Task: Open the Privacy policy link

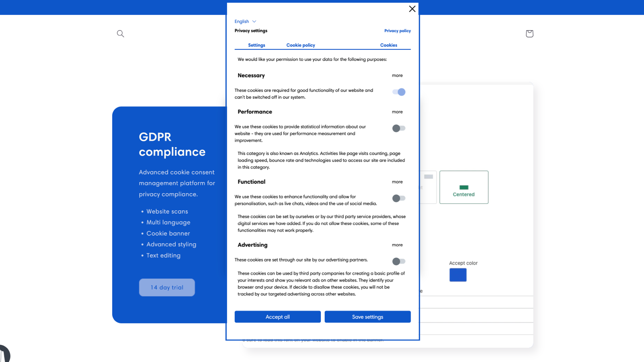Action: pyautogui.click(x=397, y=31)
